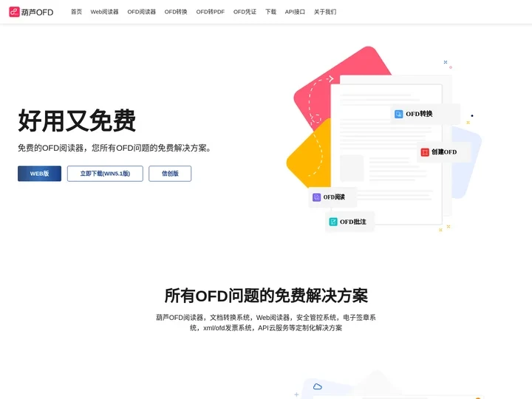Select OFD转换 in the top menu
The image size is (532, 399).
tap(176, 12)
